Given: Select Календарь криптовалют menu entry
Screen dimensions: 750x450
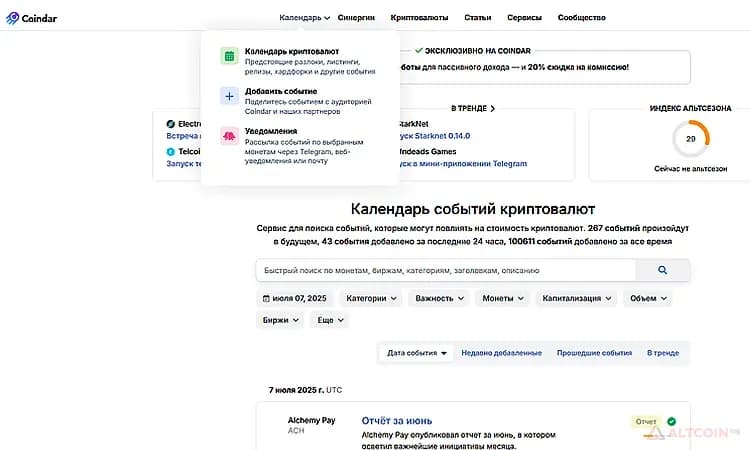Looking at the screenshot, I should [x=300, y=61].
